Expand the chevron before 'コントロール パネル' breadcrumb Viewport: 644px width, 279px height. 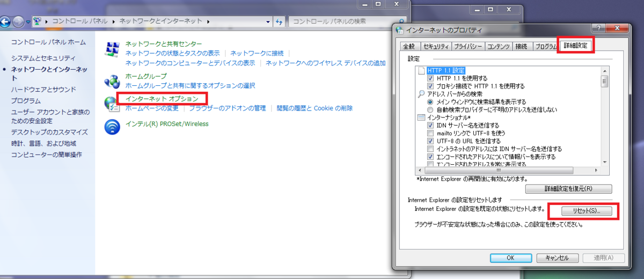click(47, 21)
